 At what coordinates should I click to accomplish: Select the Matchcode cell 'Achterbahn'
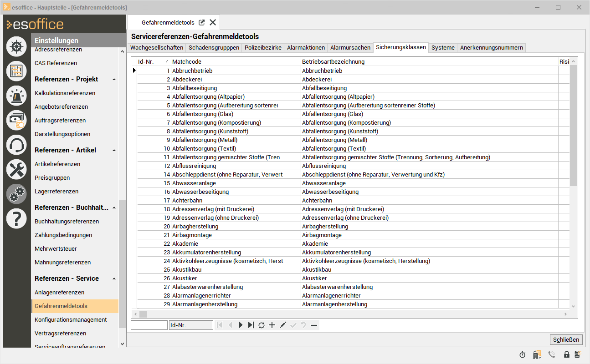coord(236,200)
